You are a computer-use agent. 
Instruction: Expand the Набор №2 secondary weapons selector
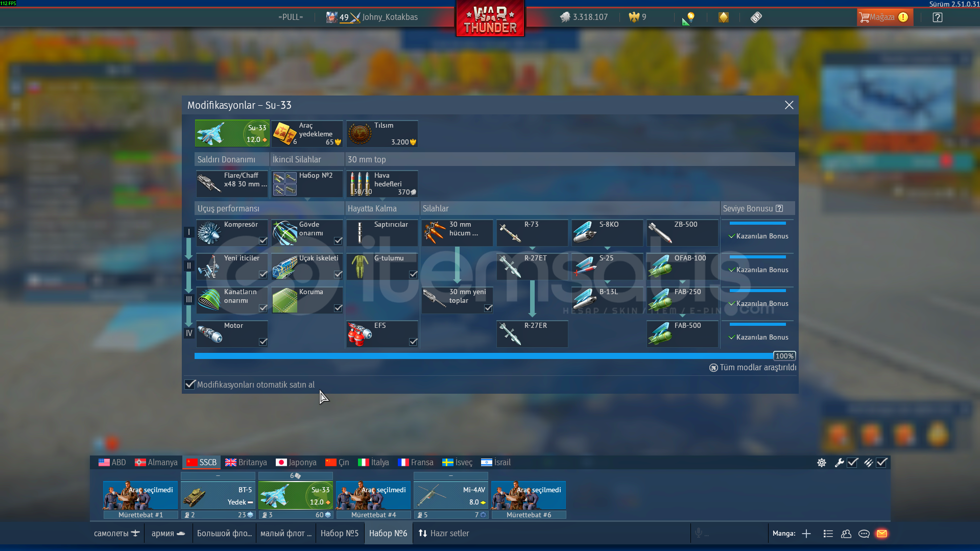(x=307, y=184)
